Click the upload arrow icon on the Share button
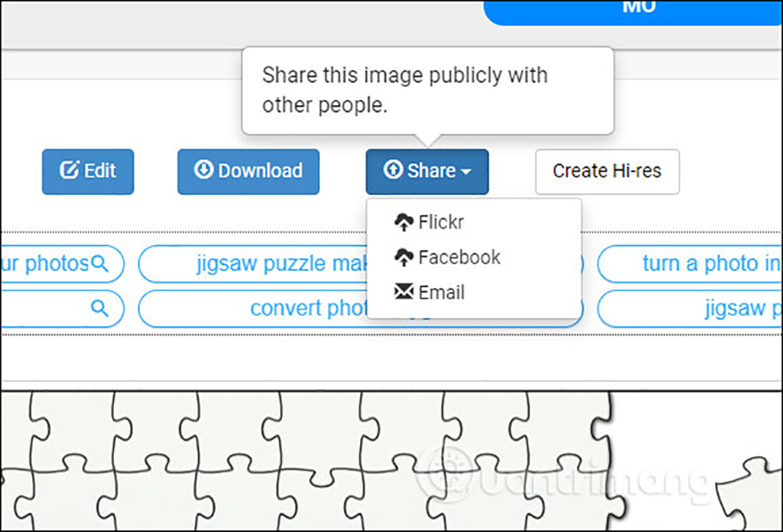This screenshot has height=532, width=783. click(393, 170)
